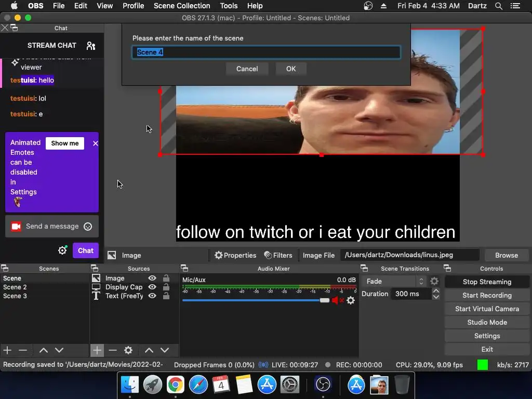Viewport: 532px width, 399px height.
Task: Click Start Recording button
Action: [x=487, y=295]
